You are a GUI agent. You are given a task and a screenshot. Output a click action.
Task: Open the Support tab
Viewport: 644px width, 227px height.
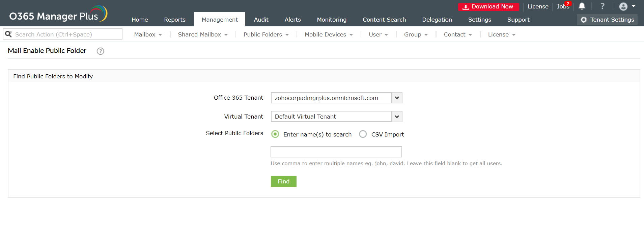pos(518,20)
